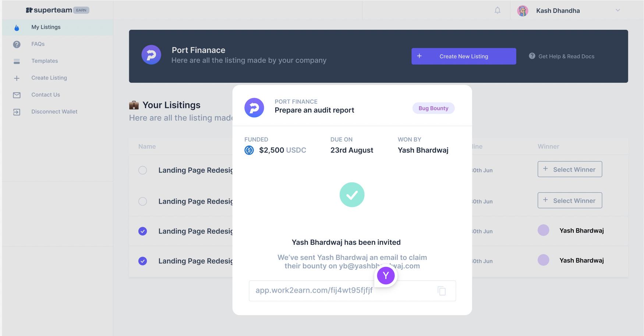Click the USDC coin icon beside $2,500
The width and height of the screenshot is (644, 336).
pos(249,150)
